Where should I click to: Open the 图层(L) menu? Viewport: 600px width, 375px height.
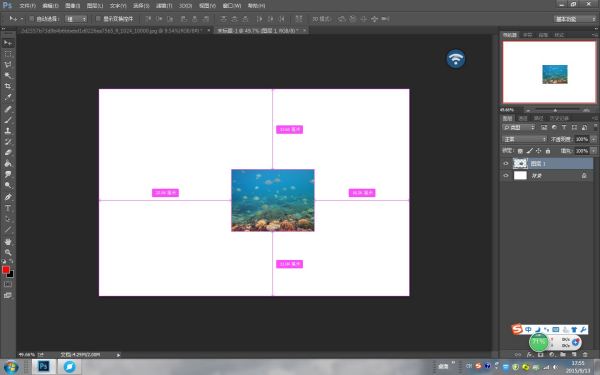(x=95, y=6)
